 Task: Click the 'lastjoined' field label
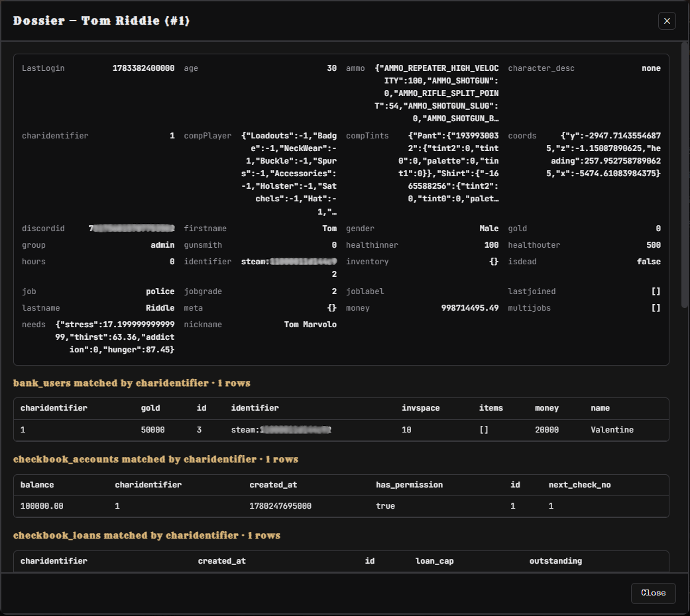(x=532, y=291)
